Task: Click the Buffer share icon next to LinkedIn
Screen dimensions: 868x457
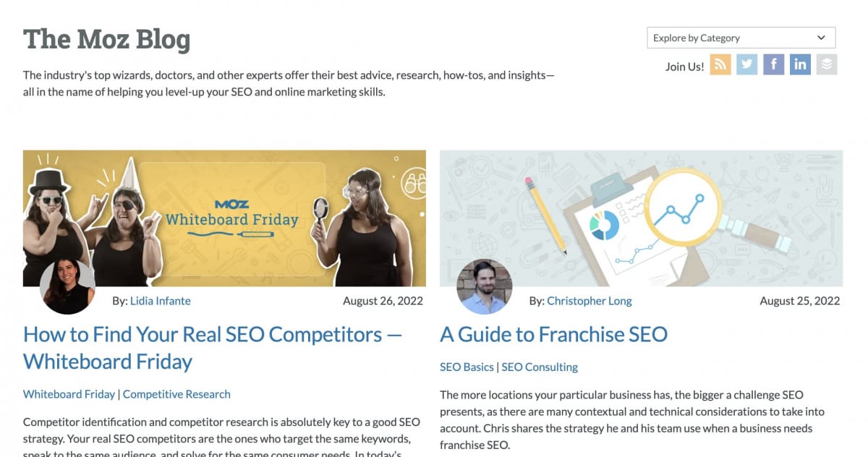Action: tap(826, 64)
